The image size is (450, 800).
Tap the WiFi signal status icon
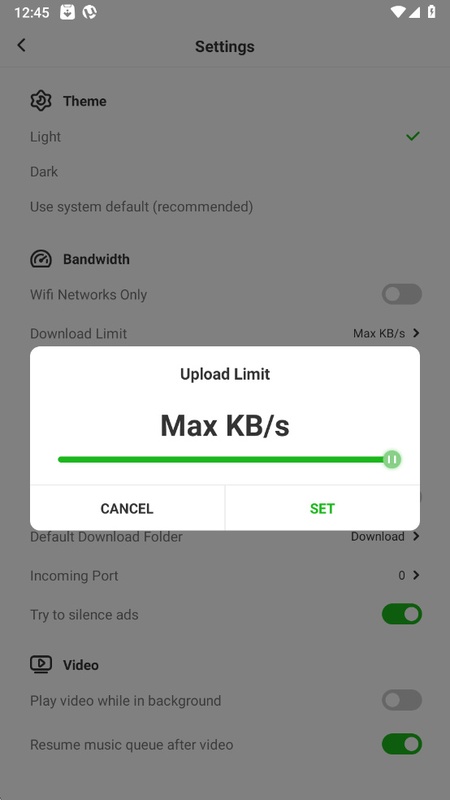pyautogui.click(x=397, y=12)
